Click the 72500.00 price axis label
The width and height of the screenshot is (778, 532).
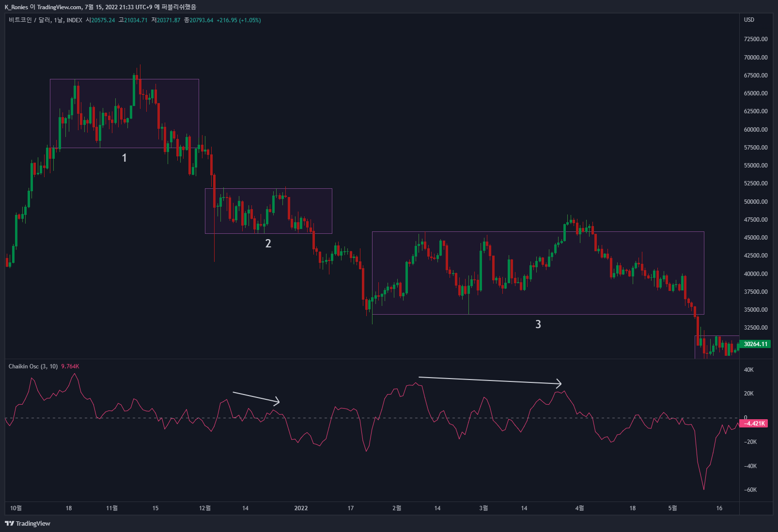[x=756, y=39]
